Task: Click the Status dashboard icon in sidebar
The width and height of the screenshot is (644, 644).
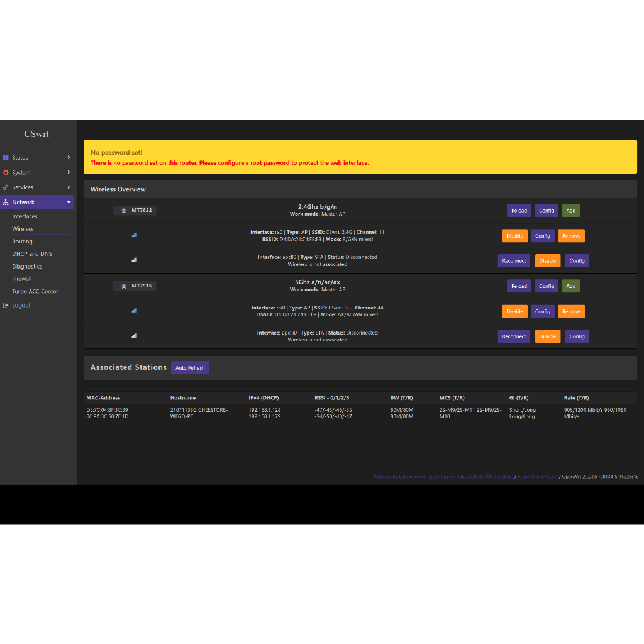Action: click(x=6, y=158)
